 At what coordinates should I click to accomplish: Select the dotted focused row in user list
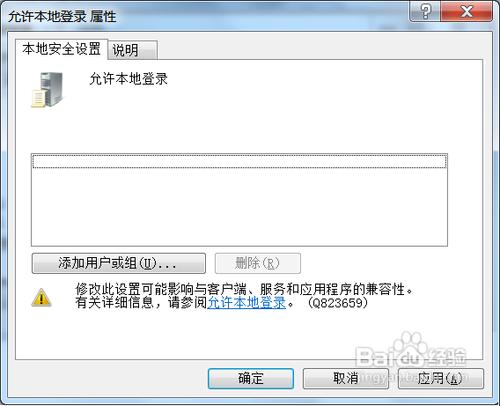(239, 161)
